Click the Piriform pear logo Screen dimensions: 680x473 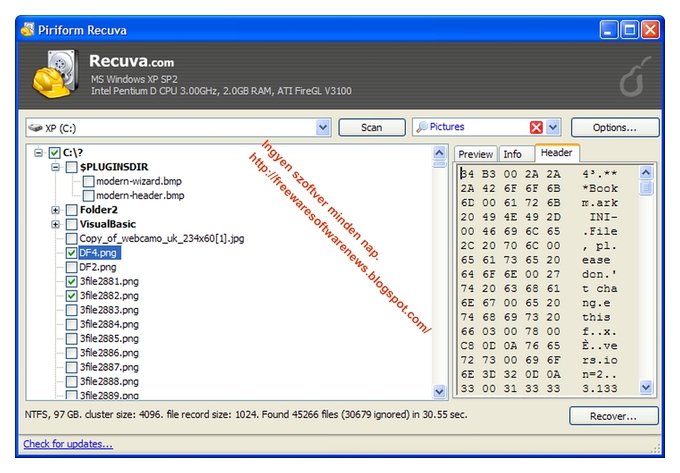pyautogui.click(x=634, y=78)
